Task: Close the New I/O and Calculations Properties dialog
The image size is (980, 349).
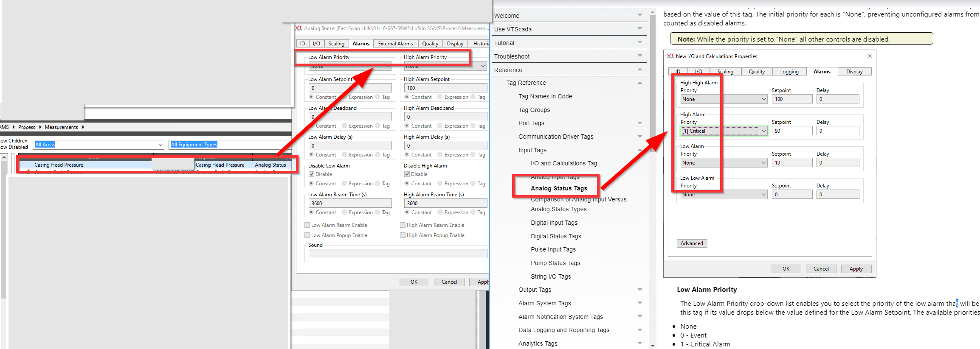Action: (869, 56)
